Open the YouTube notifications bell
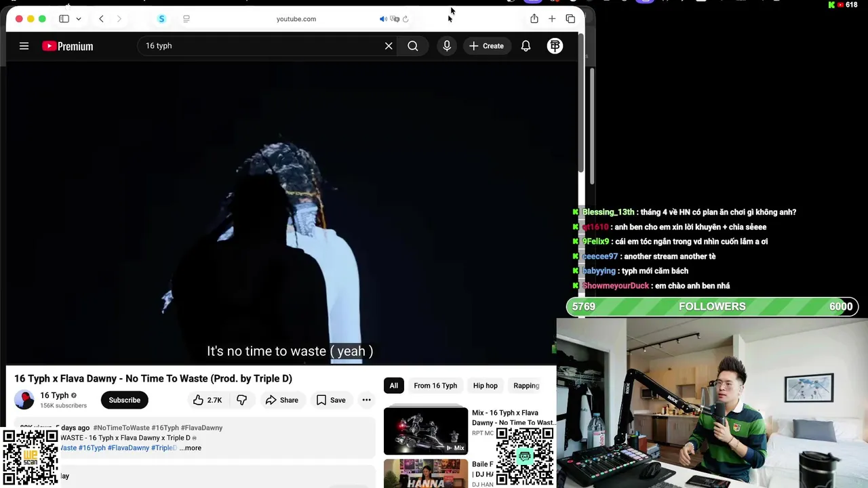Image resolution: width=868 pixels, height=488 pixels. coord(526,46)
